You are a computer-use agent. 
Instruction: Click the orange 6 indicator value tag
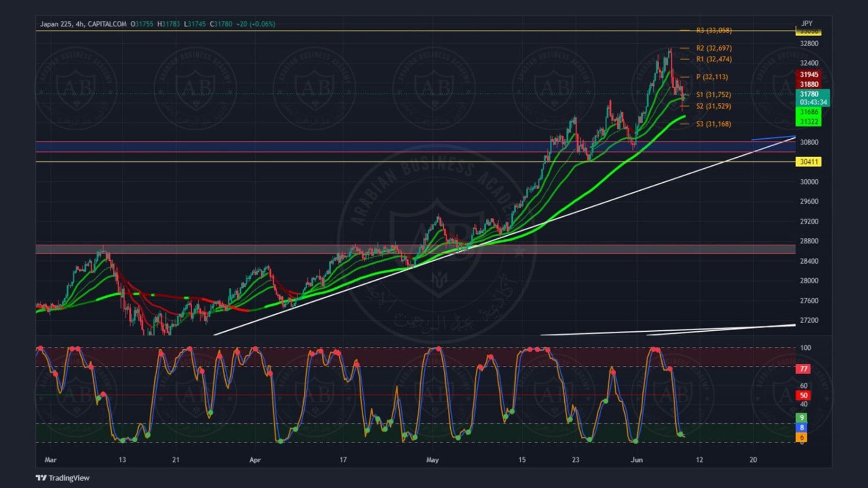801,438
